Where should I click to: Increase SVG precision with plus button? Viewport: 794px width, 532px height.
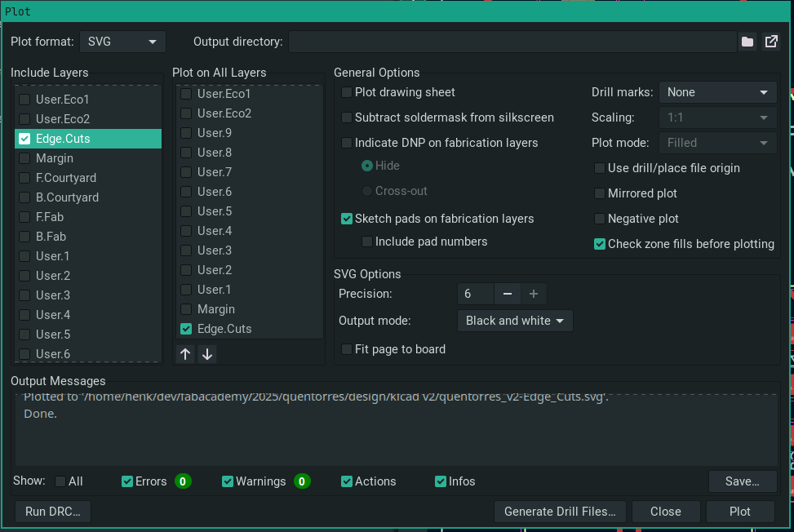click(x=534, y=294)
